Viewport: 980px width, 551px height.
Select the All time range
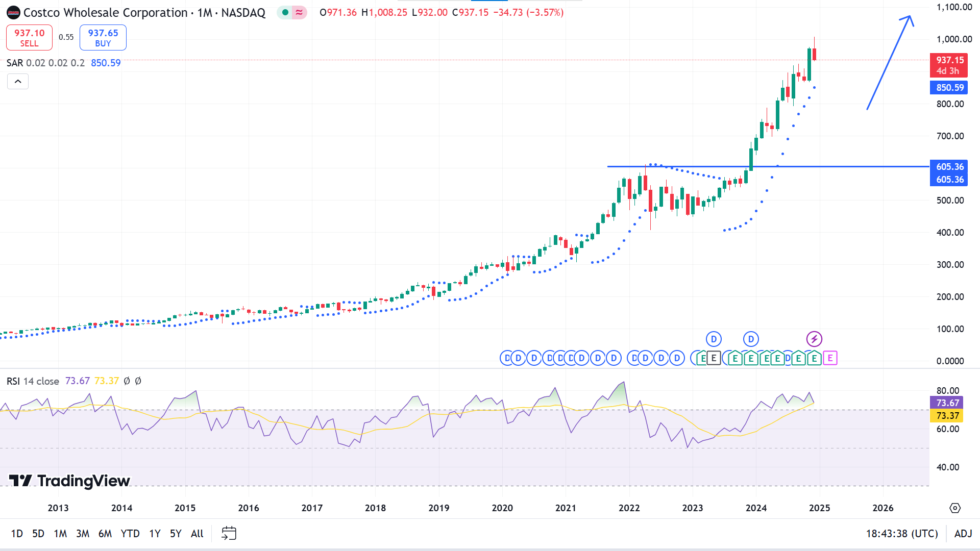[x=197, y=534]
